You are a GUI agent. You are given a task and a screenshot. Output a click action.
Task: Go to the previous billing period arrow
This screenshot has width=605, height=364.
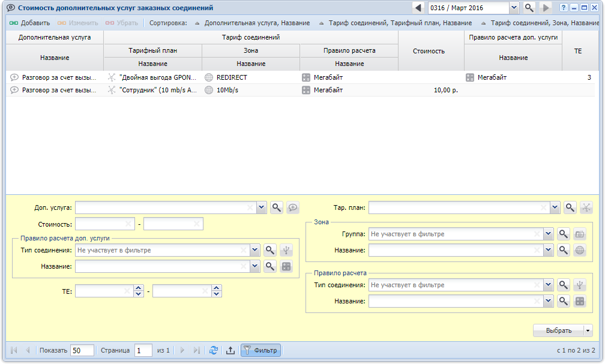418,8
